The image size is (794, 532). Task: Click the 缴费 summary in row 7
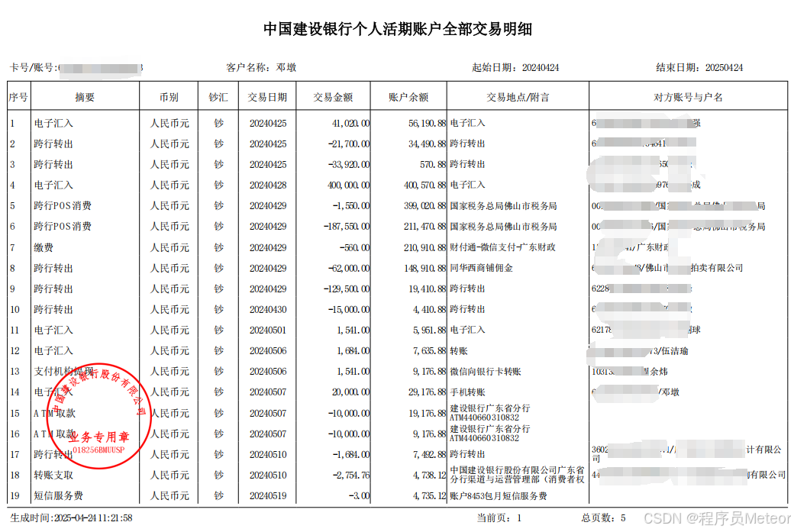pos(44,247)
